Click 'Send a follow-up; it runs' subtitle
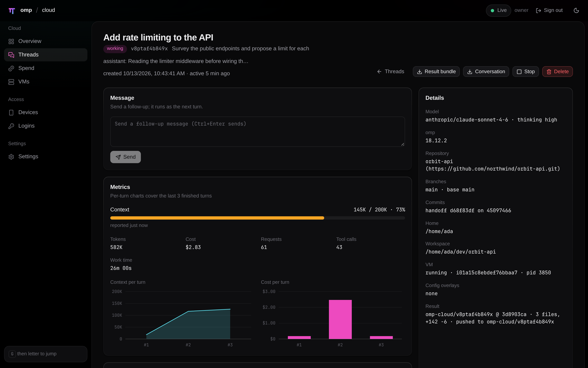This screenshot has width=588, height=368. coord(156,107)
